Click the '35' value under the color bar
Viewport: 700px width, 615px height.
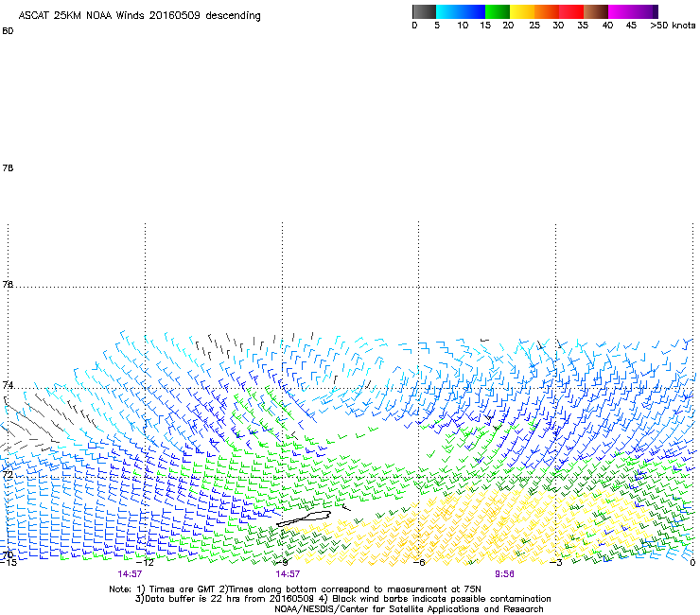(583, 26)
